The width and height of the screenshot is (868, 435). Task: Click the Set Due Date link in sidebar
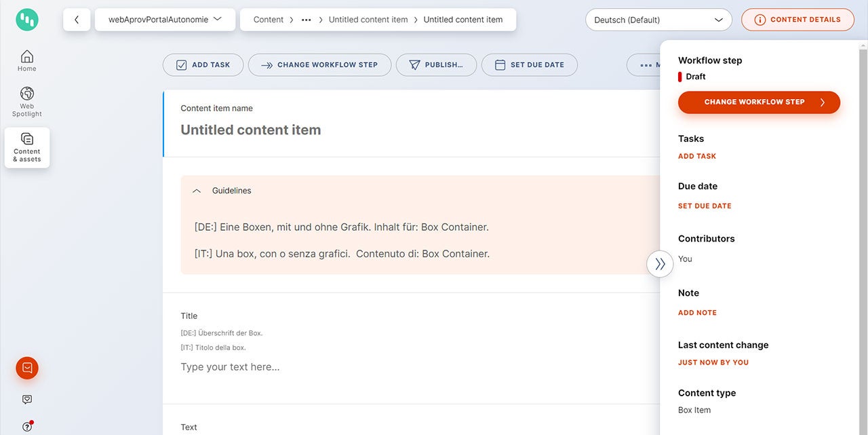[705, 206]
